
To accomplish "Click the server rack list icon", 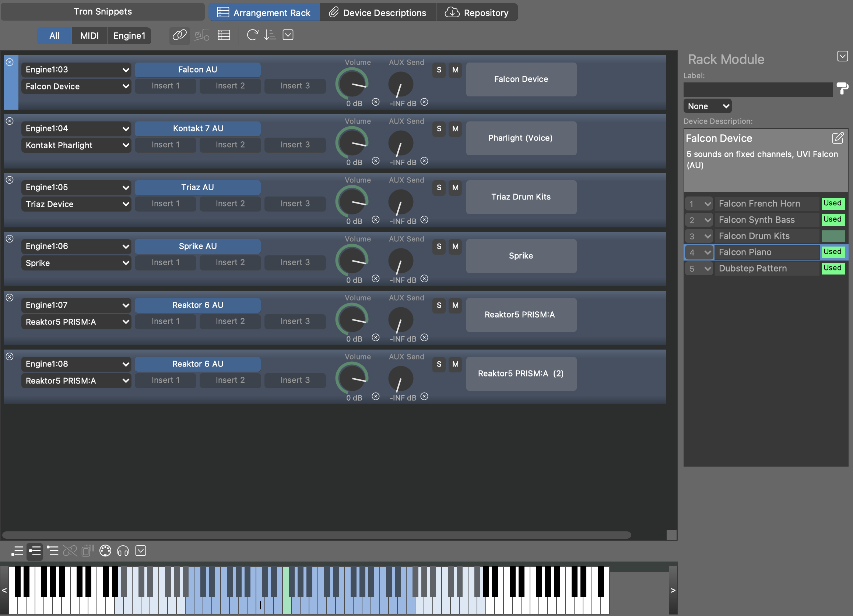I will coord(224,35).
